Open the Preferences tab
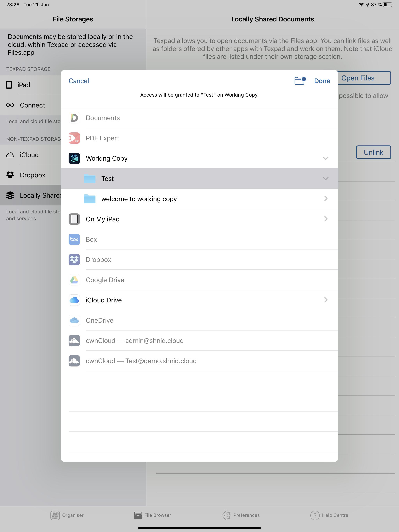 [x=241, y=515]
